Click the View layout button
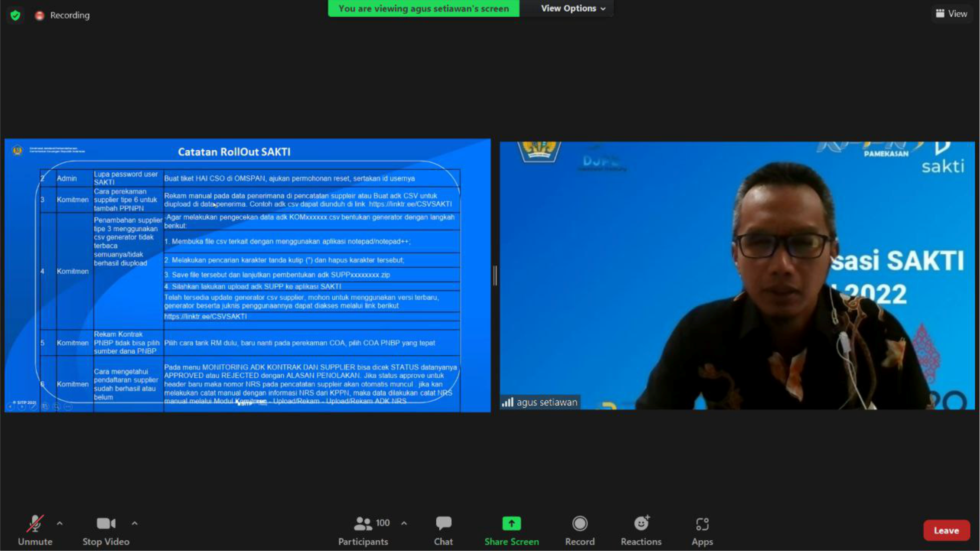This screenshot has height=551, width=980. (x=951, y=13)
